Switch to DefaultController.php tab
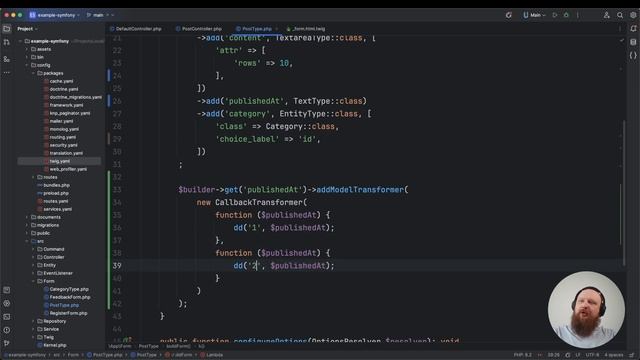640x360 pixels. (x=136, y=29)
